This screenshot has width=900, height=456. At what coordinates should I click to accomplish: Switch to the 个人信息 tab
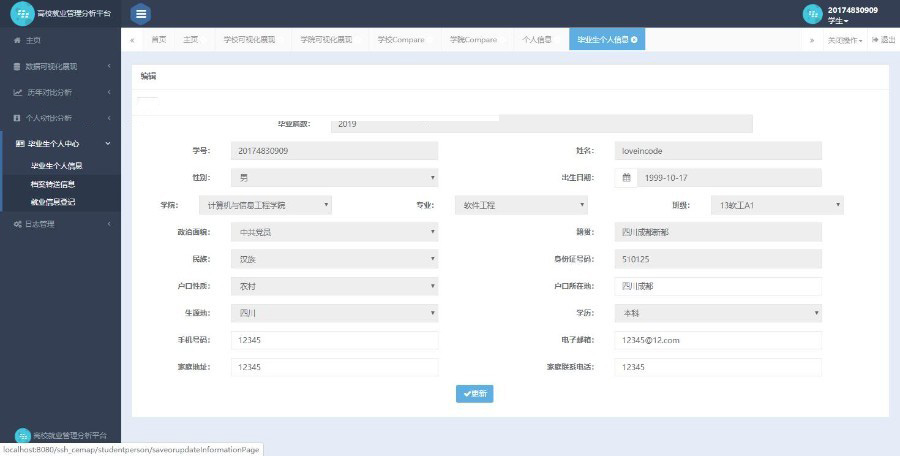pos(537,40)
